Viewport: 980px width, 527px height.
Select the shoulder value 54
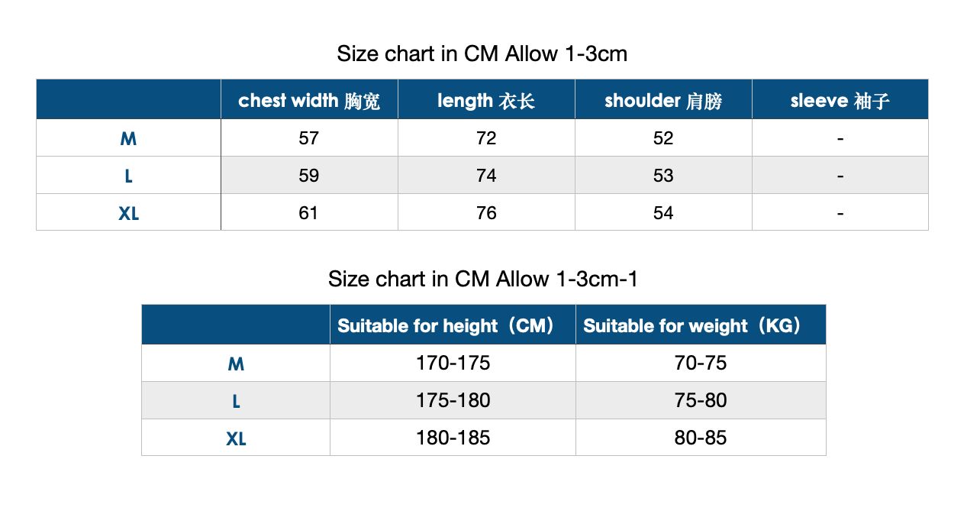[x=663, y=213]
